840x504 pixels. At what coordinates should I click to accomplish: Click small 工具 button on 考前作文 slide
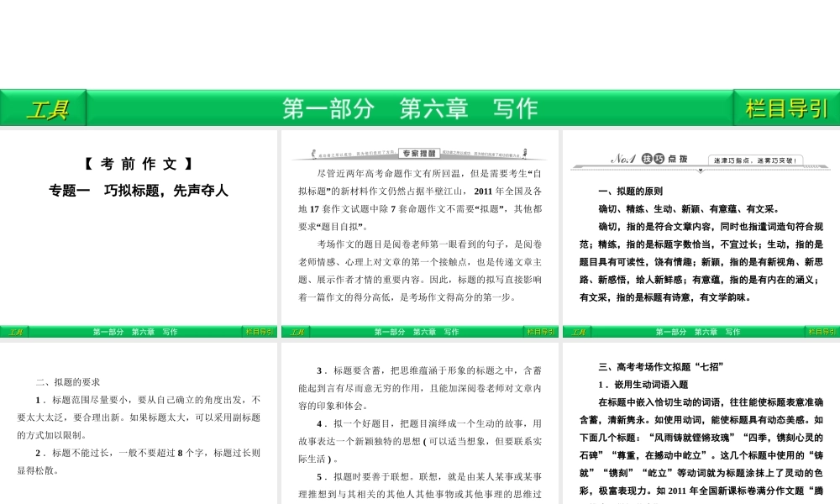[15, 332]
